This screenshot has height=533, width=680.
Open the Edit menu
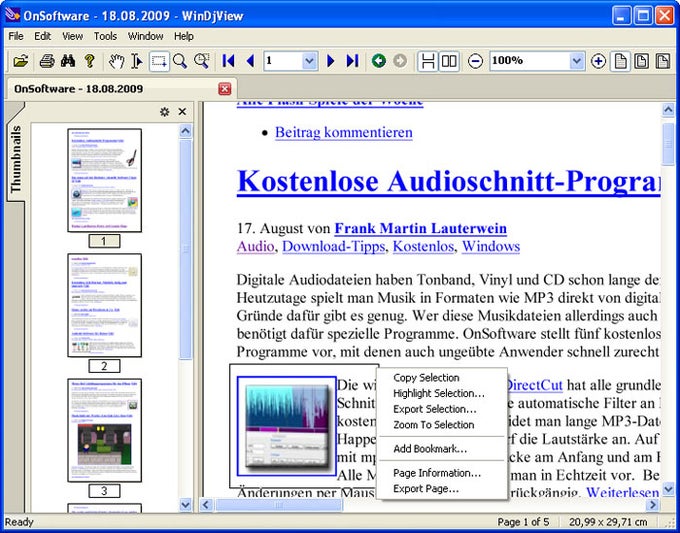[x=42, y=36]
